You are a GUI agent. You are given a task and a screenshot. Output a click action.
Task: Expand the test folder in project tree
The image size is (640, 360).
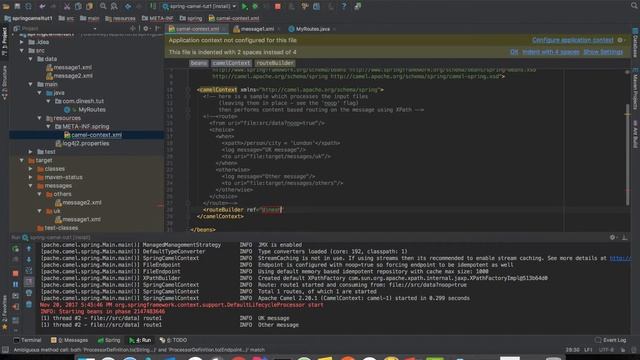click(31, 152)
